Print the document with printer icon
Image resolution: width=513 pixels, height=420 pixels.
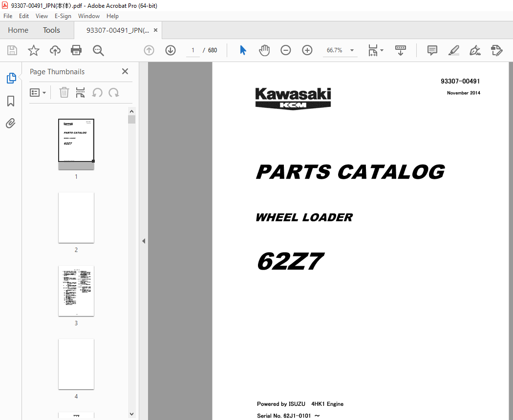[76, 50]
